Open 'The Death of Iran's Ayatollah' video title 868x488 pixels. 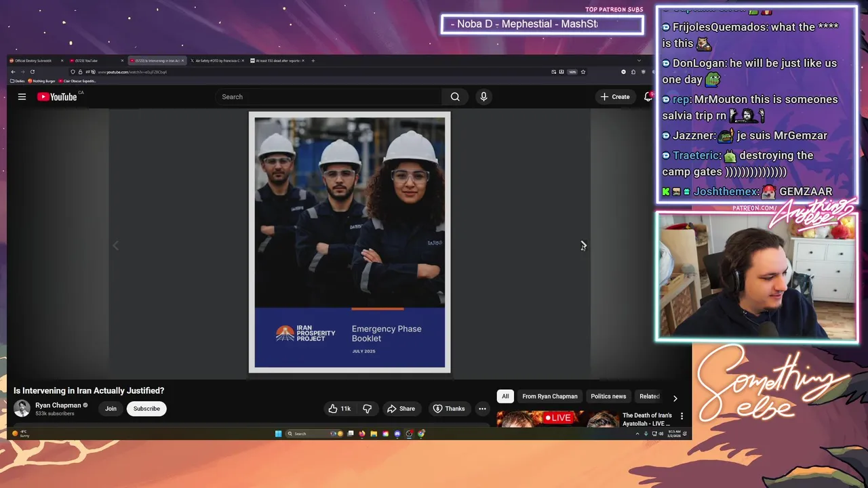click(647, 420)
